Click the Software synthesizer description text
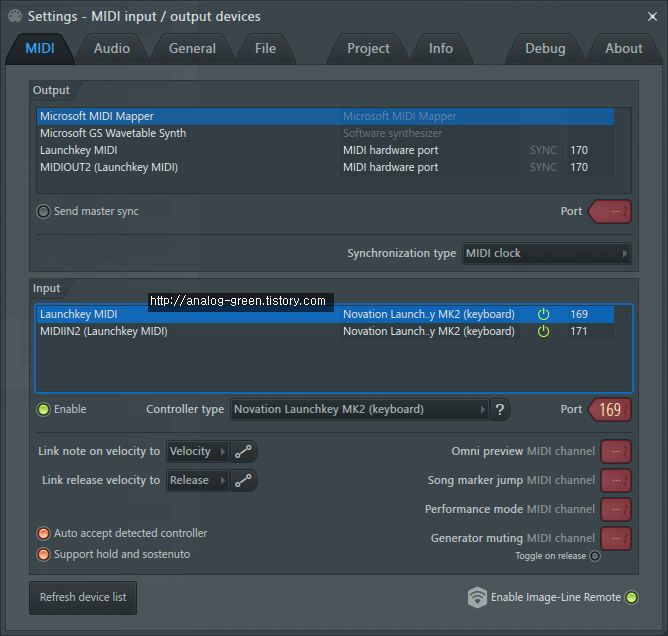 (x=392, y=133)
